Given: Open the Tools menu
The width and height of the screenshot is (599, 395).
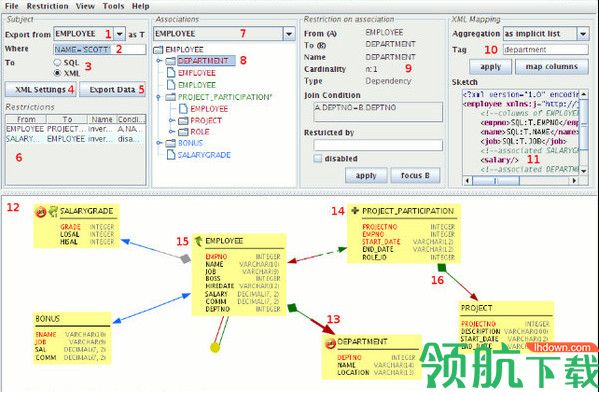Looking at the screenshot, I should [113, 6].
